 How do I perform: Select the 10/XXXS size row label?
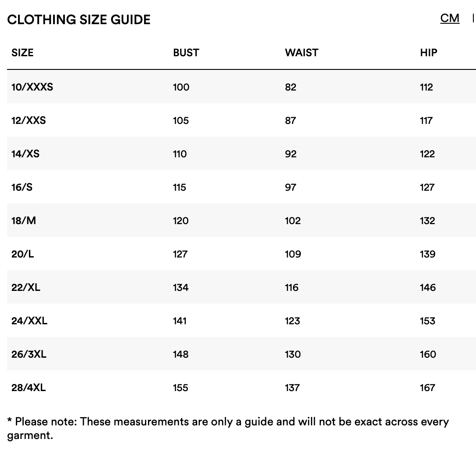(x=32, y=87)
